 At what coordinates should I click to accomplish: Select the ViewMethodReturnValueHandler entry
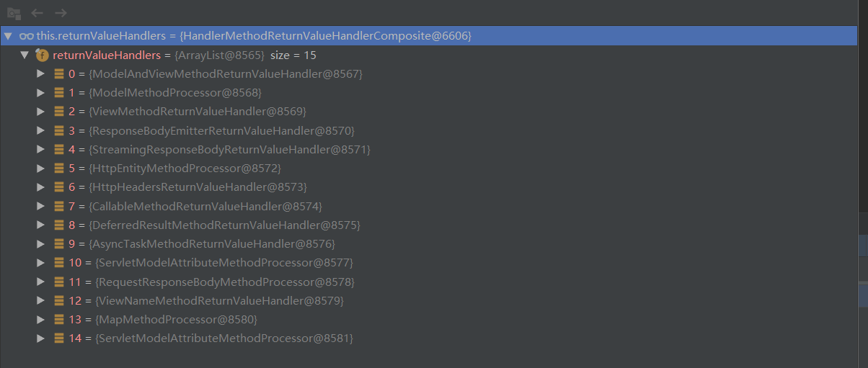pyautogui.click(x=187, y=112)
